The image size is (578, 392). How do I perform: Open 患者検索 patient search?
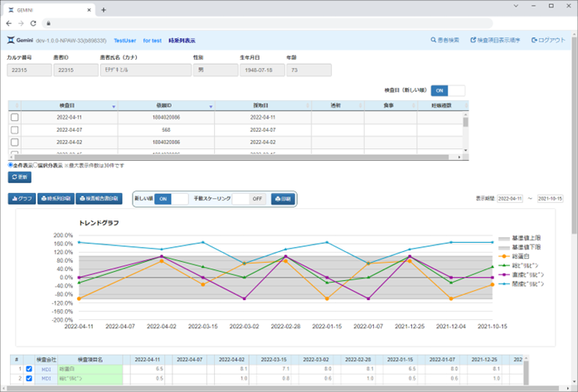445,40
